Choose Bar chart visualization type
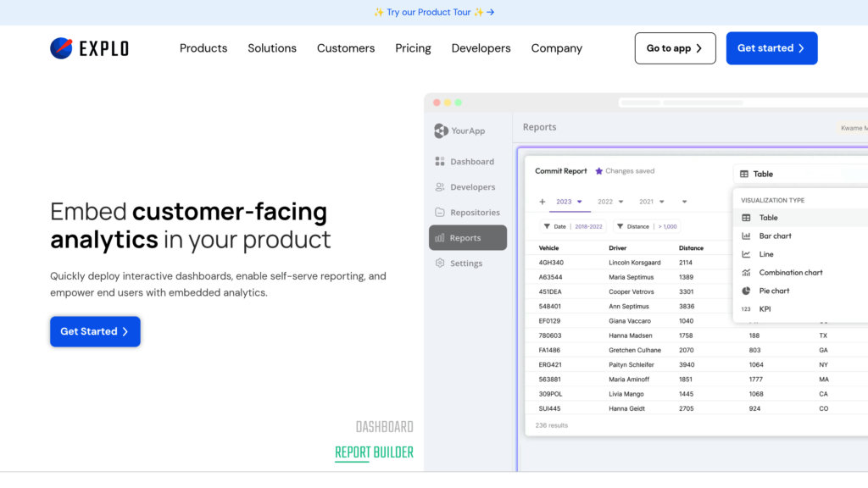 point(801,236)
